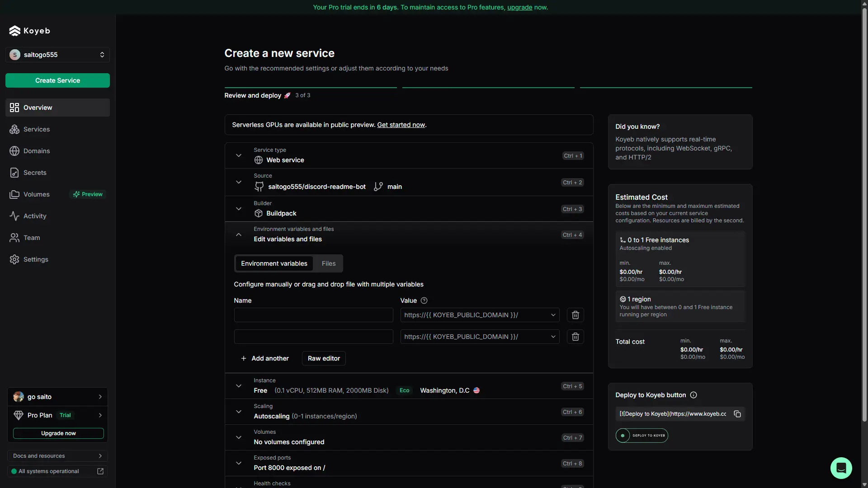Viewport: 868px width, 488px height.
Task: Open Docs and resources menu
Action: (57, 456)
